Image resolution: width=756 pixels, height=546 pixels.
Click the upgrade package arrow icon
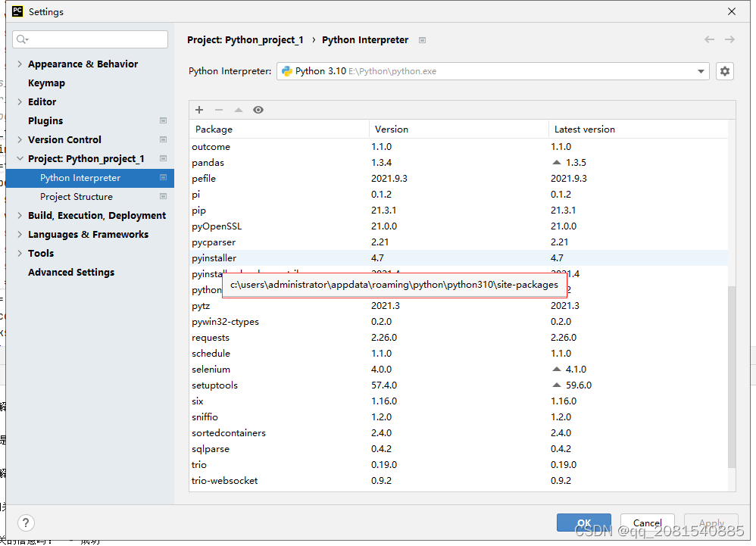click(238, 110)
